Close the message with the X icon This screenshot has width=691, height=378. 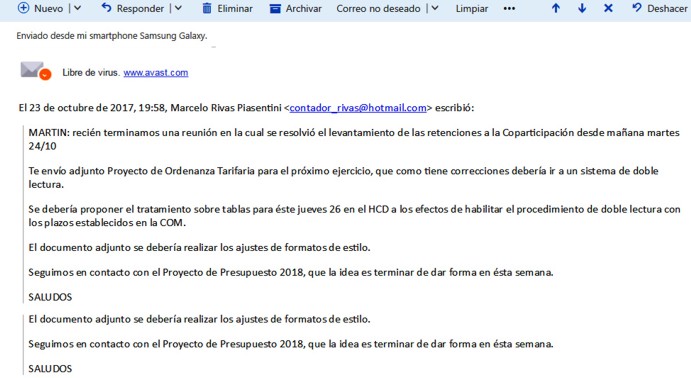pos(608,8)
